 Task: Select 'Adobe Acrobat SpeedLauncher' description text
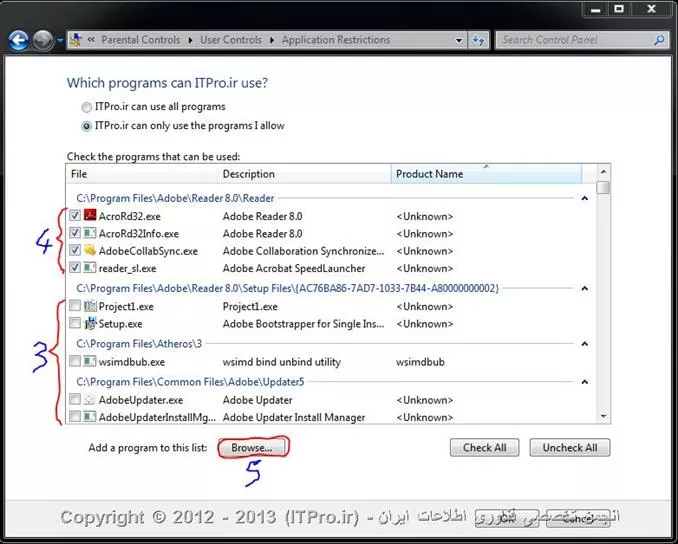[294, 268]
